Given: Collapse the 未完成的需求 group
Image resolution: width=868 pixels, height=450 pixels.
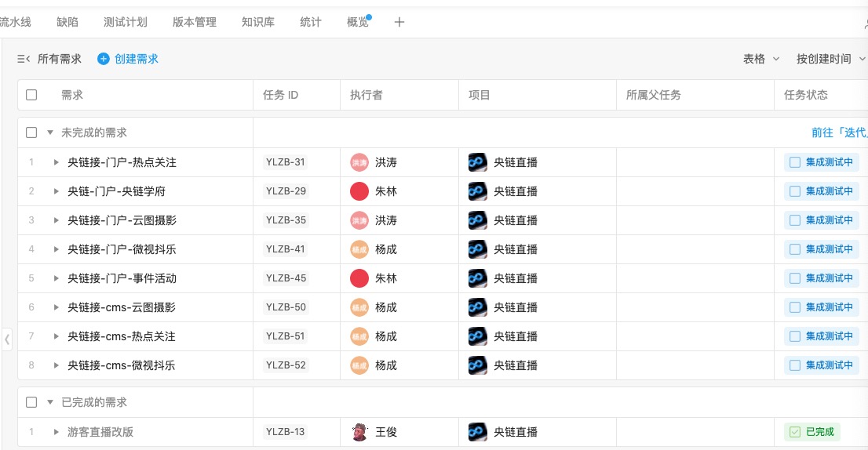Looking at the screenshot, I should [x=50, y=132].
